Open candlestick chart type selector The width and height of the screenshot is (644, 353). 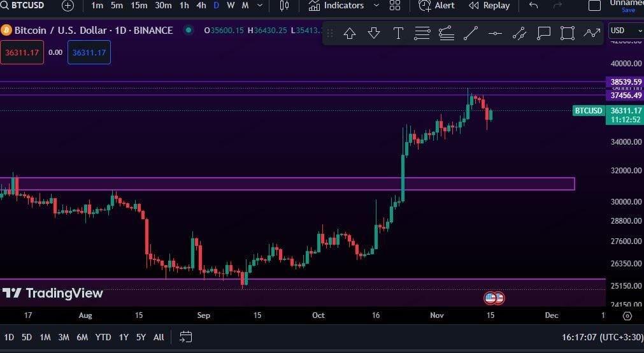(x=284, y=5)
